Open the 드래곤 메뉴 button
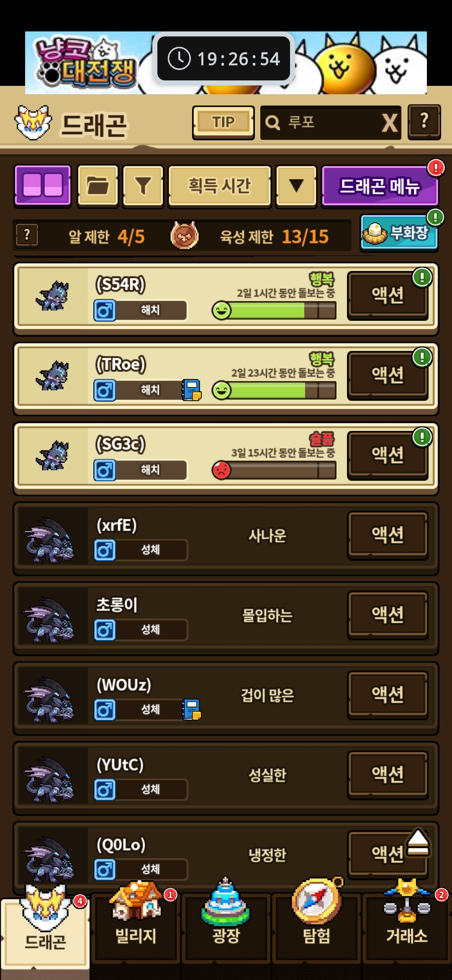Screen dimensions: 452x980 380,186
